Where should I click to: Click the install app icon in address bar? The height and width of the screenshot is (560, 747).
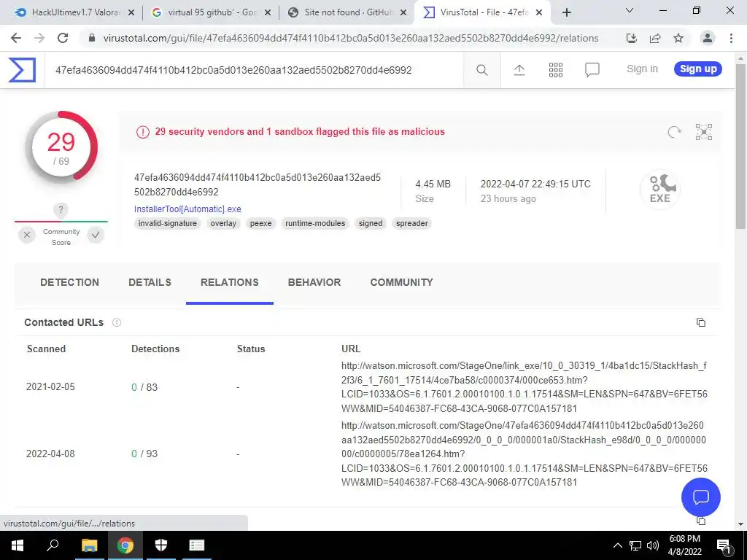click(632, 38)
